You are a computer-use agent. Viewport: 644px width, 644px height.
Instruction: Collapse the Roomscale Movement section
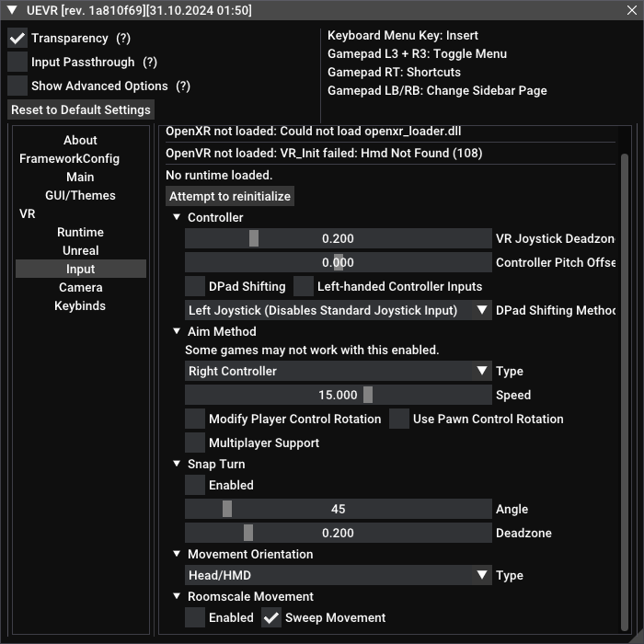[x=177, y=596]
